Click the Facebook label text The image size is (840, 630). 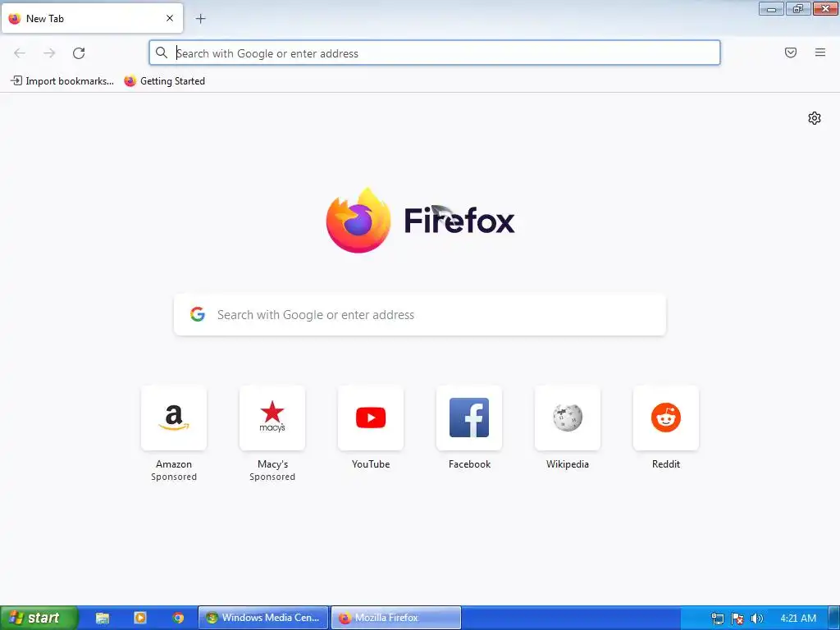pyautogui.click(x=469, y=464)
